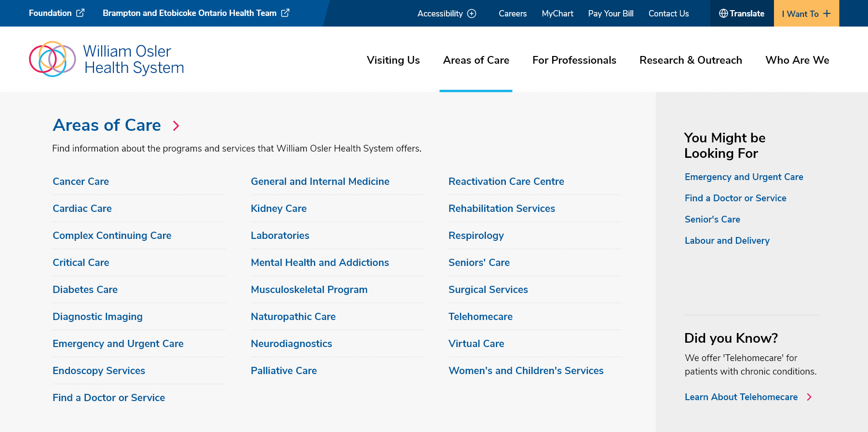
Task: Click external link icon after Ontario Health Team
Action: click(285, 13)
